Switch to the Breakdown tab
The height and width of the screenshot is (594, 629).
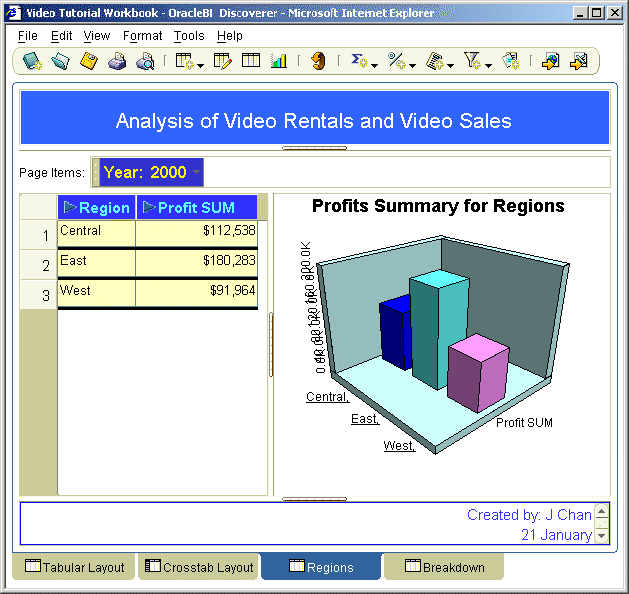pyautogui.click(x=444, y=567)
